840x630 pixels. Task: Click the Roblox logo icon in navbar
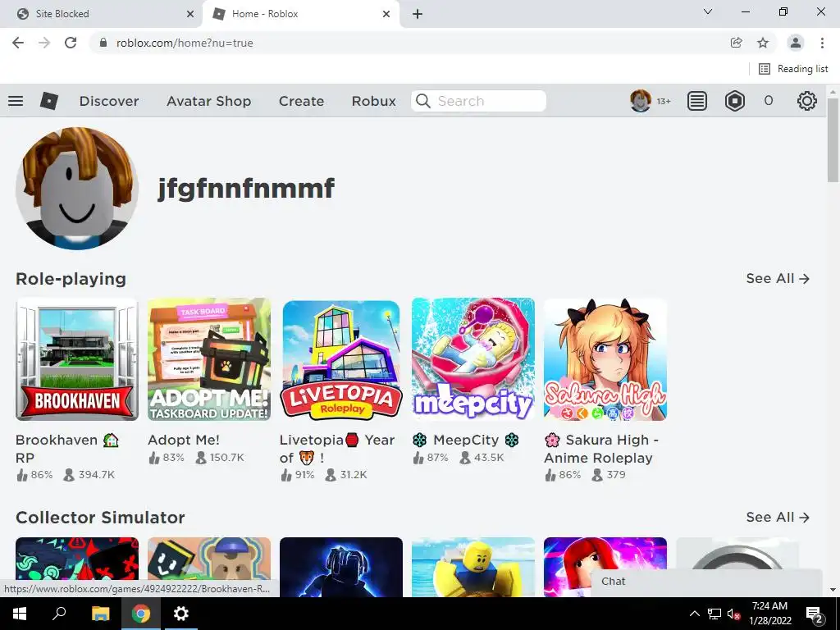[x=48, y=101]
